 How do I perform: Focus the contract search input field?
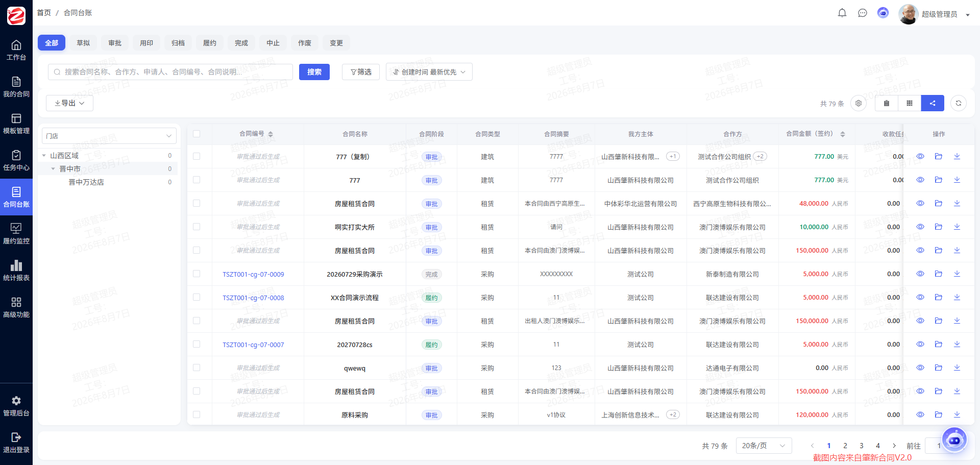coord(170,72)
